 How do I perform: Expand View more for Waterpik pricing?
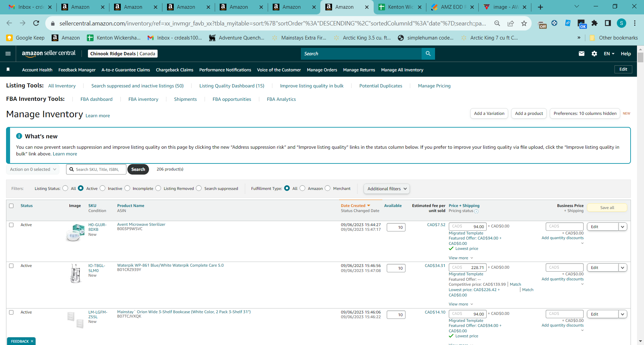(461, 304)
